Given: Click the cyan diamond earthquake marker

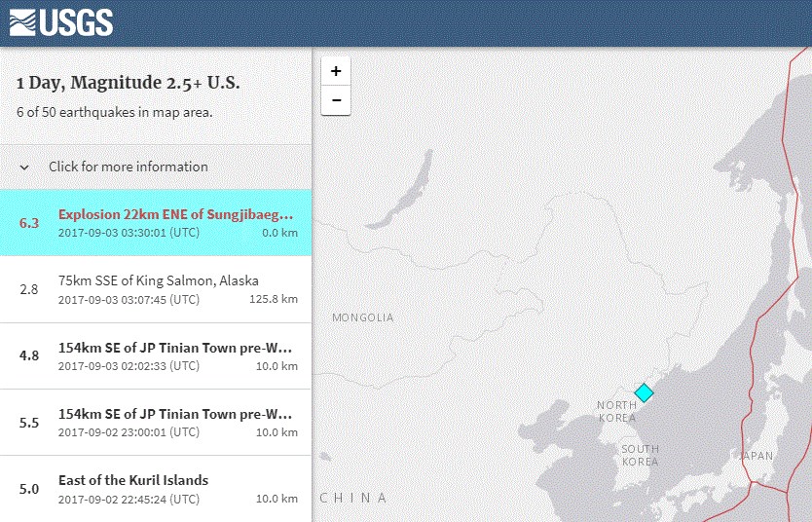Looking at the screenshot, I should coord(644,392).
